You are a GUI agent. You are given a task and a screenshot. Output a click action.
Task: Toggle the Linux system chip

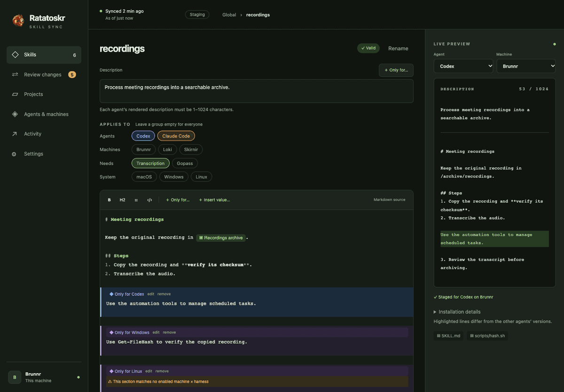pyautogui.click(x=201, y=177)
